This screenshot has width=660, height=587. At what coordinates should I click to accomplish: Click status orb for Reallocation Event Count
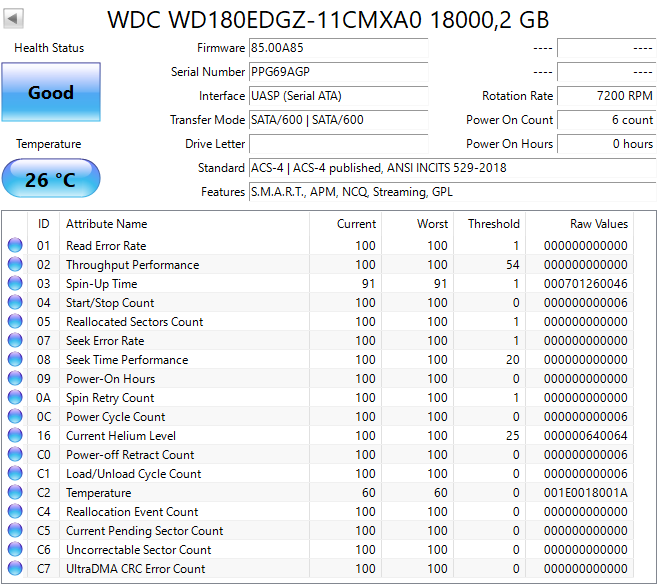[15, 511]
